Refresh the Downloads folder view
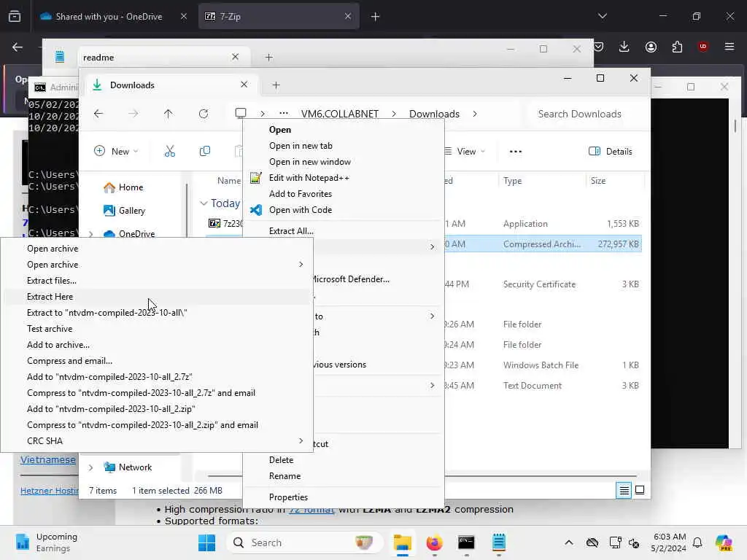747x560 pixels. coord(204,114)
